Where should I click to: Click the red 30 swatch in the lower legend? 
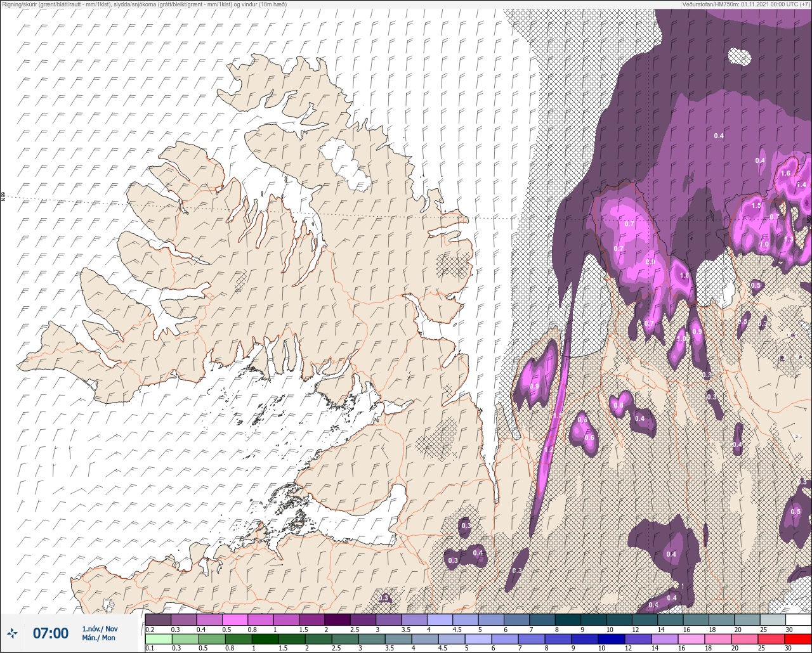(x=798, y=639)
